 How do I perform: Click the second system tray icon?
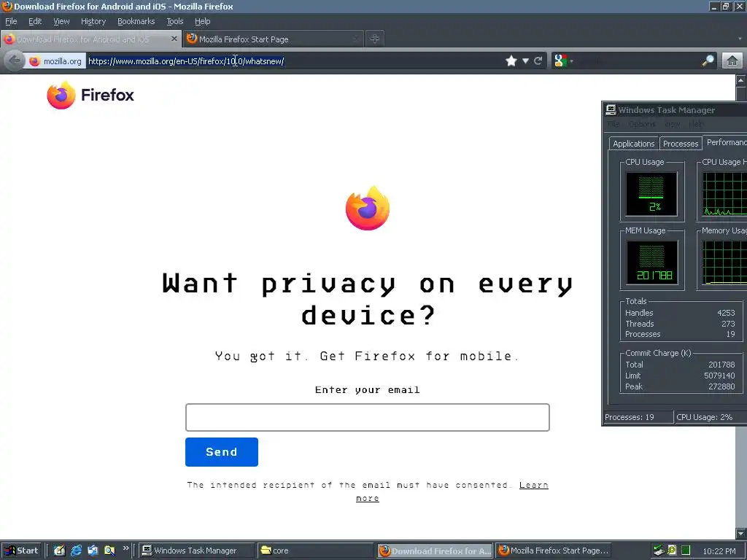coord(672,551)
